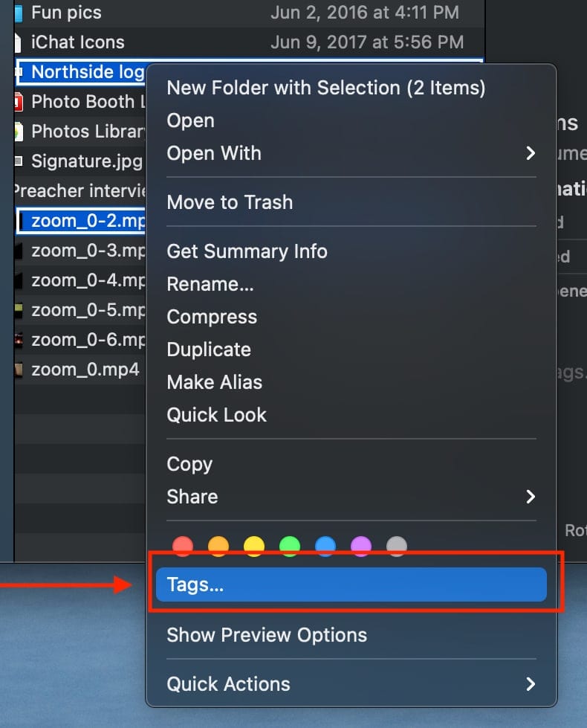
Task: Select New Folder with Selection
Action: point(325,88)
